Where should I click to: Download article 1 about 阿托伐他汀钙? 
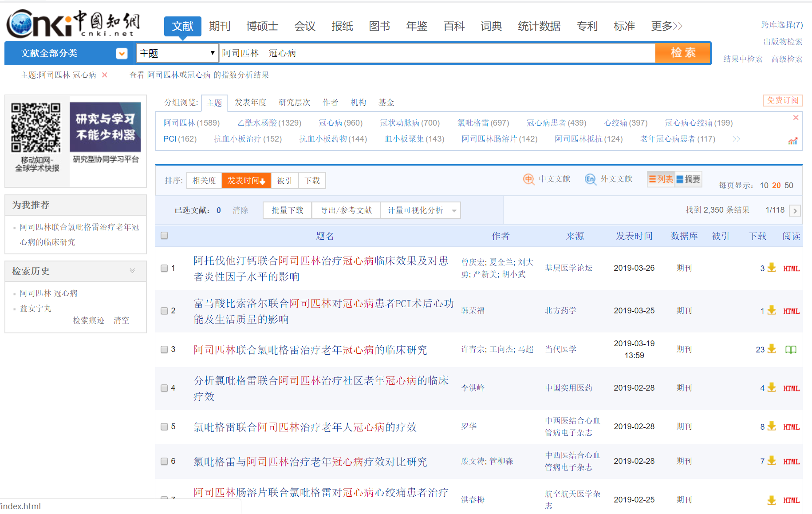coord(772,268)
